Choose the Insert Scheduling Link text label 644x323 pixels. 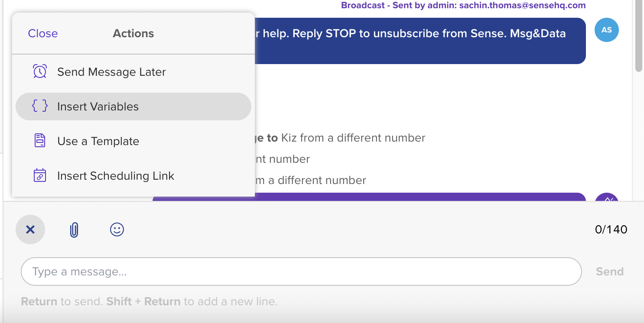(116, 176)
